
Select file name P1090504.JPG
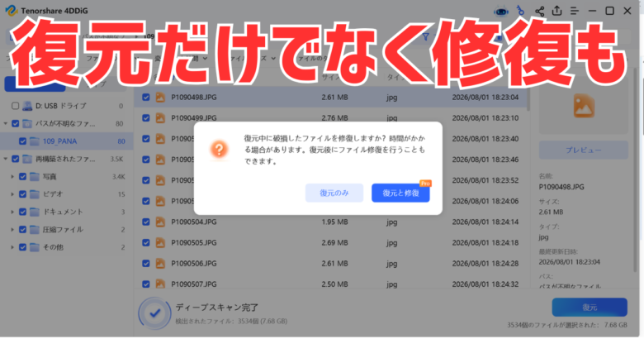click(x=194, y=222)
